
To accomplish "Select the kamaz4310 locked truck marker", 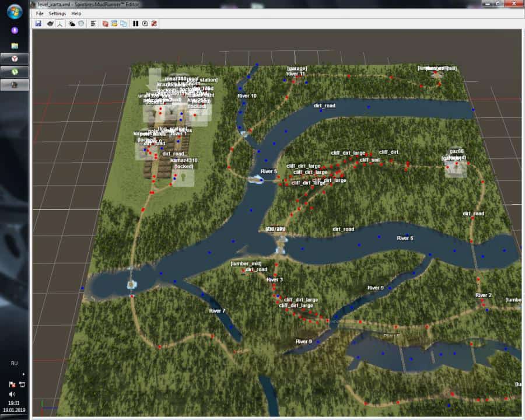I will click(x=184, y=163).
